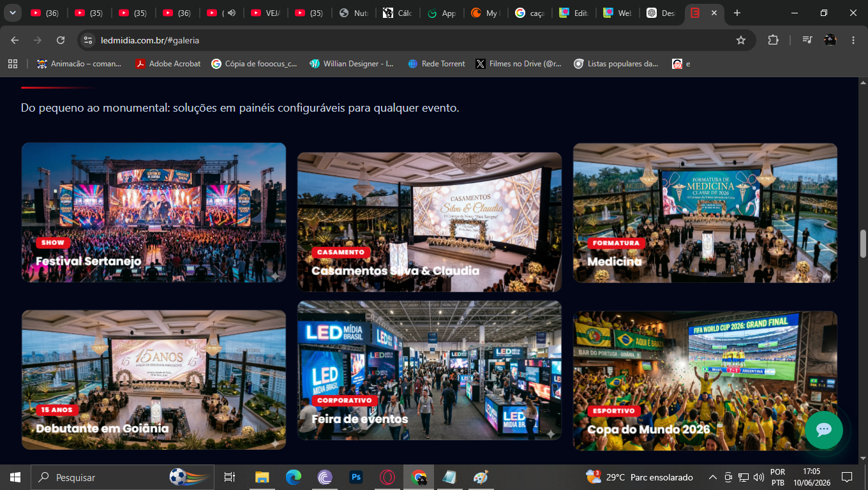Go forward in browser history
This screenshot has width=868, height=490.
38,40
